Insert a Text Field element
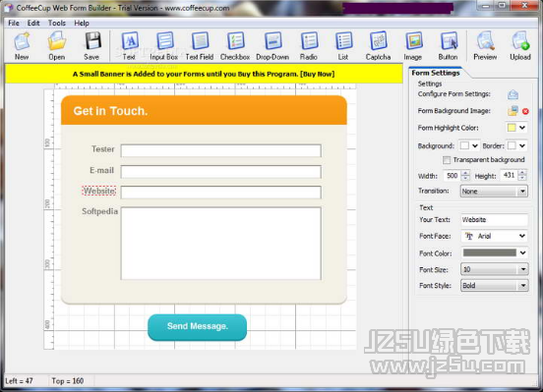The width and height of the screenshot is (543, 392). [x=200, y=46]
